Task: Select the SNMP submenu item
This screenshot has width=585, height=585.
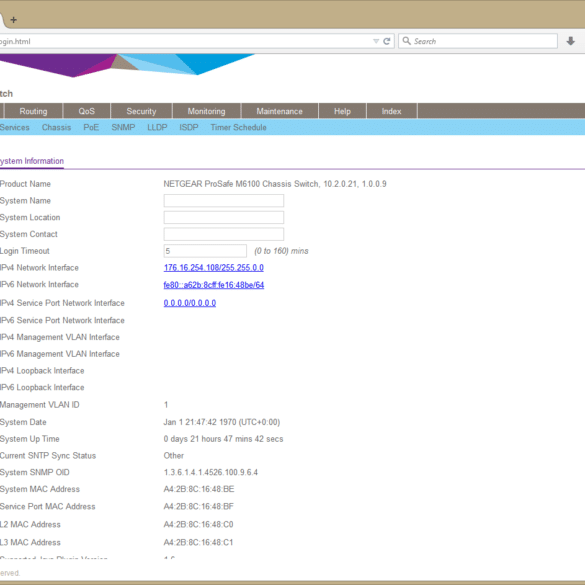Action: pyautogui.click(x=123, y=128)
